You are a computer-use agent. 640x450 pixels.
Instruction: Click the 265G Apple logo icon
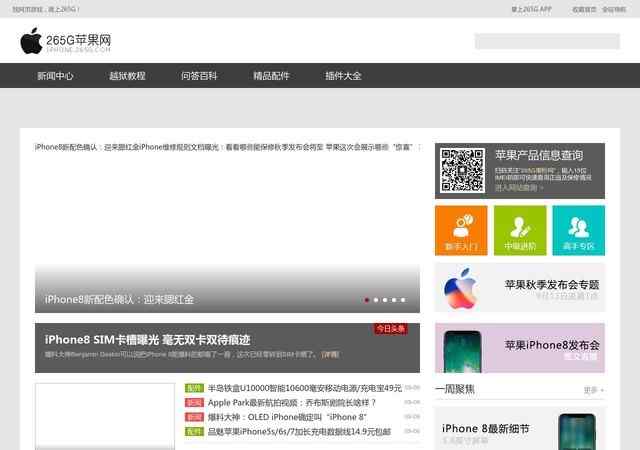click(x=31, y=41)
